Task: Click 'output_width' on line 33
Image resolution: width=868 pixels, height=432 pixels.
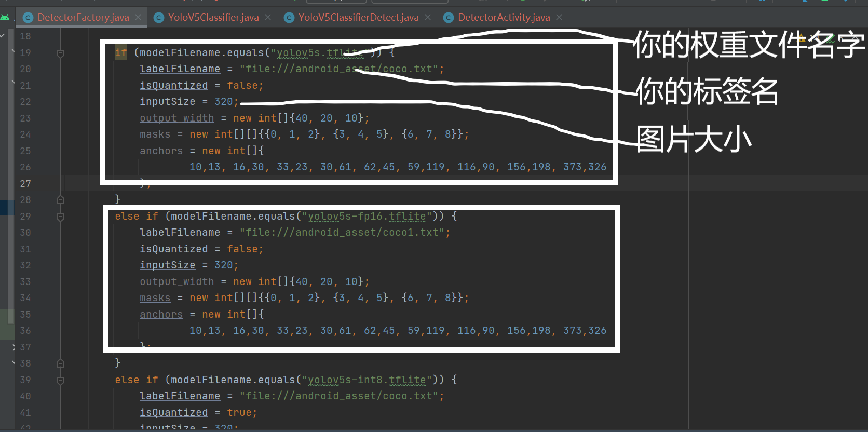Action: [177, 282]
